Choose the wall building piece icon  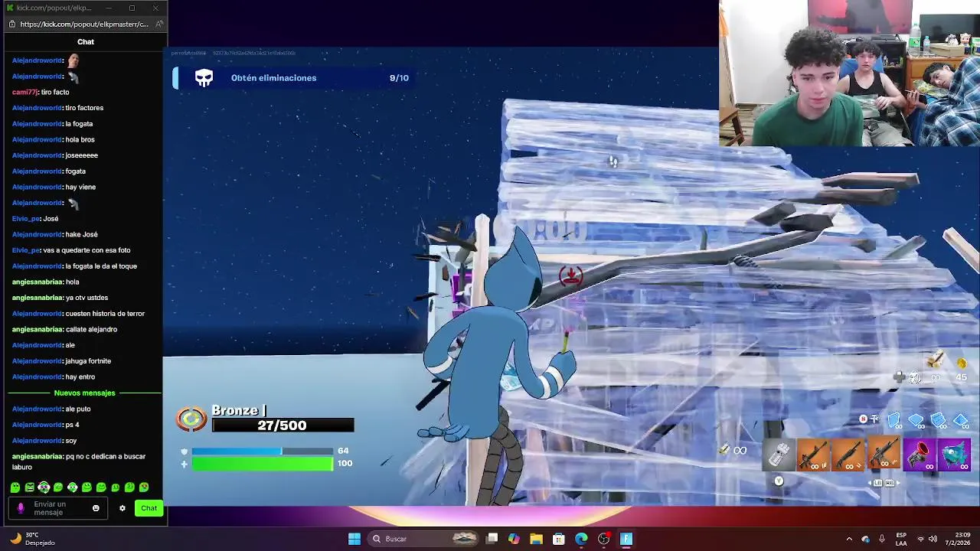[x=894, y=420]
